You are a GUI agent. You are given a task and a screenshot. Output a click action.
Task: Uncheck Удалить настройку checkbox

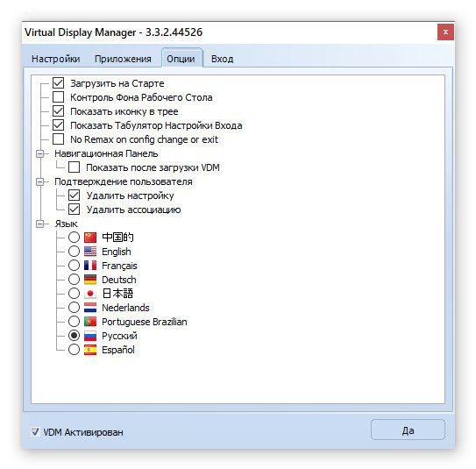coord(74,195)
